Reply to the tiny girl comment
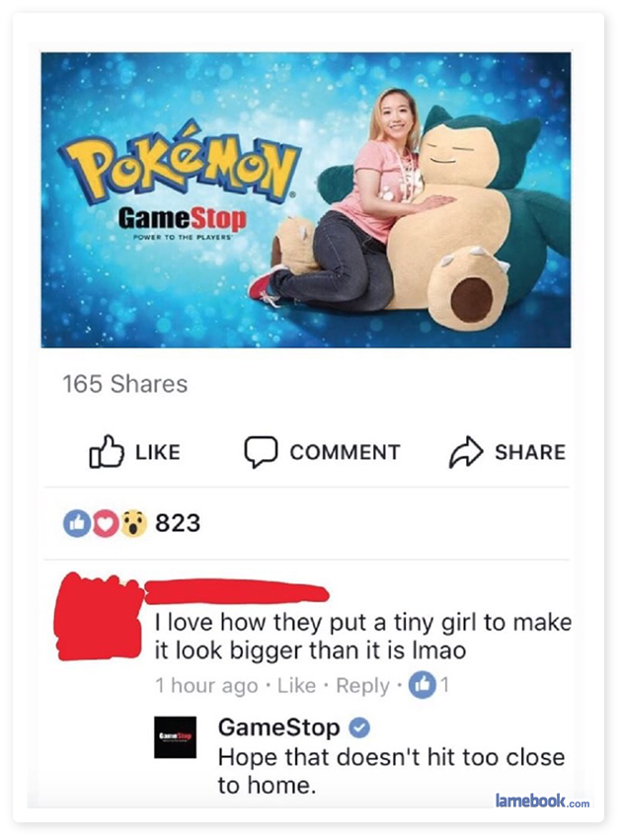Screen dimensions: 622x840 pos(362,686)
